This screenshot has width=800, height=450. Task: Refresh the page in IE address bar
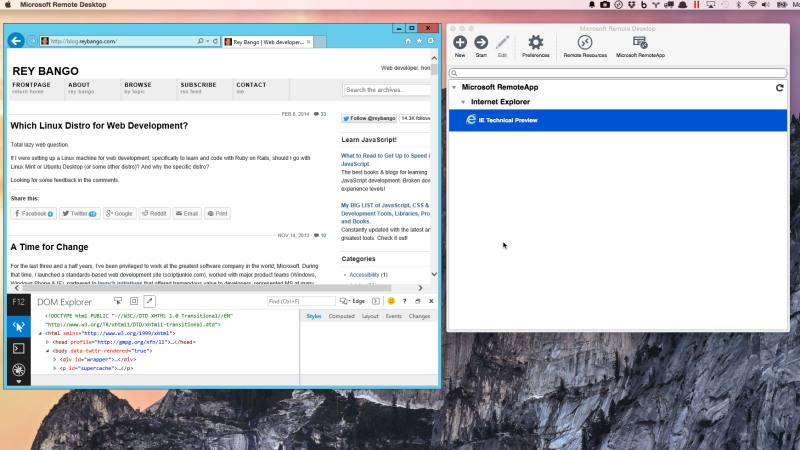pos(215,41)
